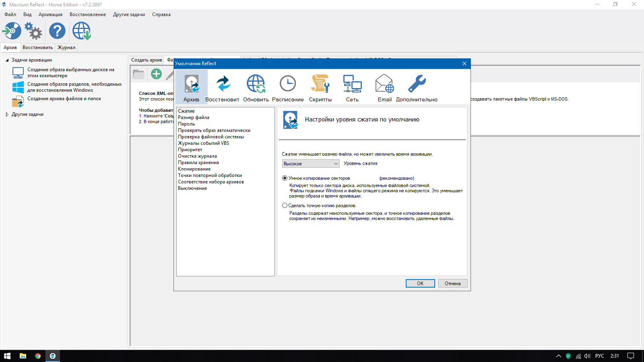Select the Умное копирование секторов radio button

285,178
